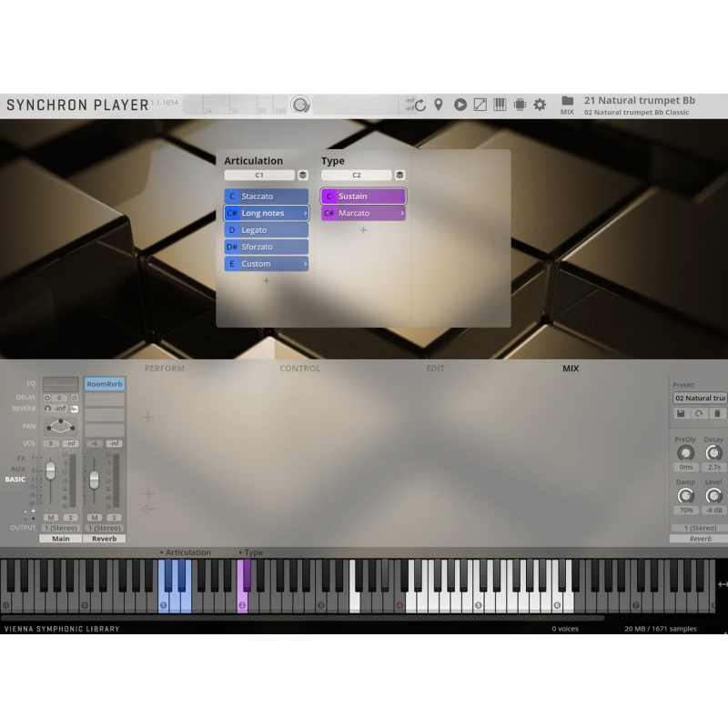Solo the Reverb channel
Viewport: 728px width, 728px height.
click(115, 518)
